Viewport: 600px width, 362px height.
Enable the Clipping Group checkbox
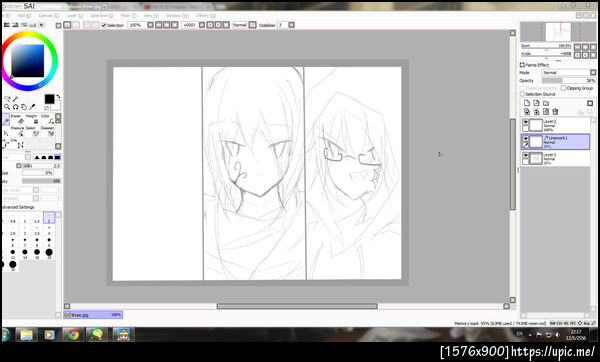click(563, 88)
